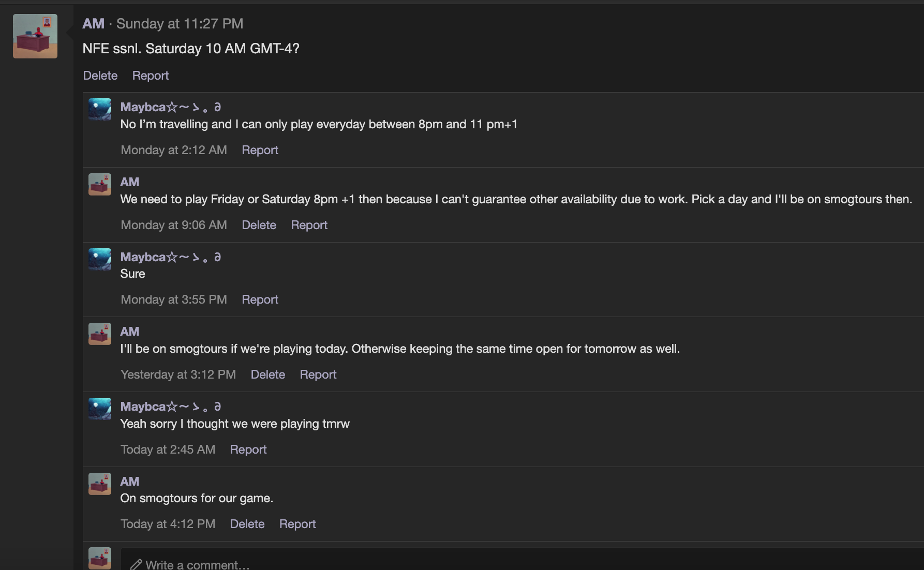Click Maybca's avatar beside the "Yeah sorry" comment
Viewport: 924px width, 570px height.
pos(100,409)
